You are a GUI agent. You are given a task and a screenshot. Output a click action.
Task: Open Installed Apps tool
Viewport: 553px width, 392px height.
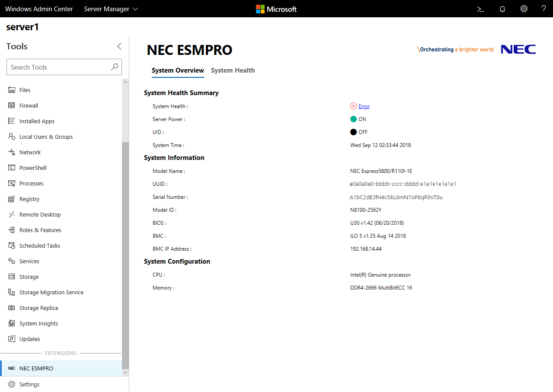(x=61, y=121)
